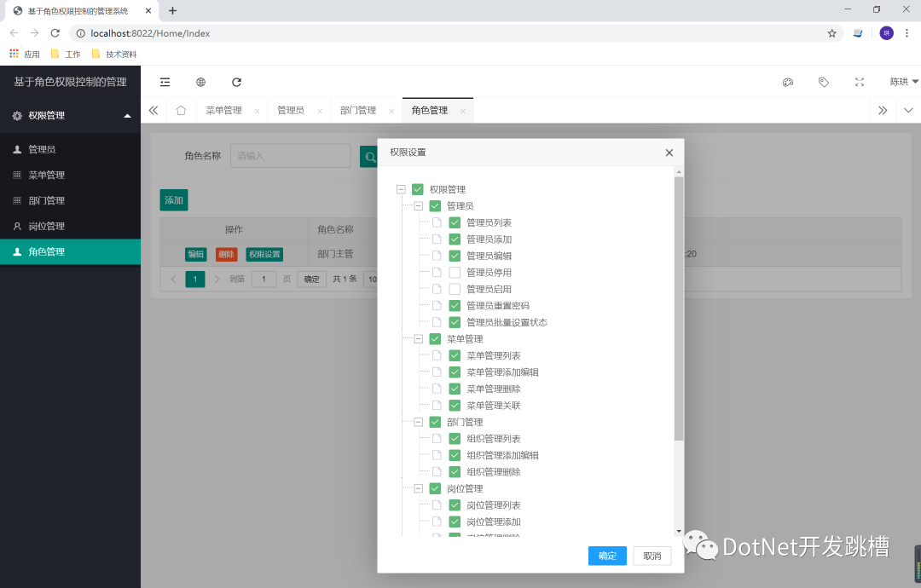Go to home tab icon
The image size is (921, 588).
pyautogui.click(x=181, y=110)
